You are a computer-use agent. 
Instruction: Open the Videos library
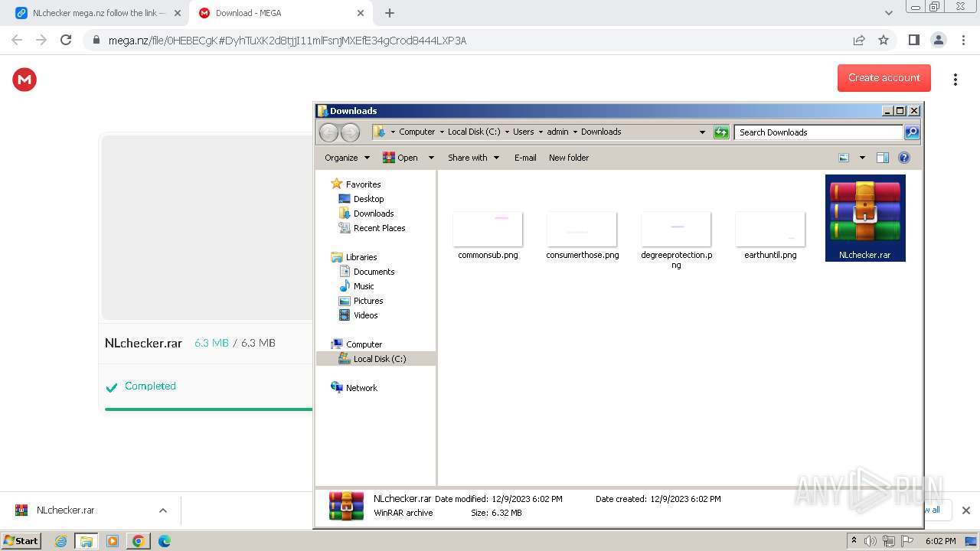click(x=365, y=315)
